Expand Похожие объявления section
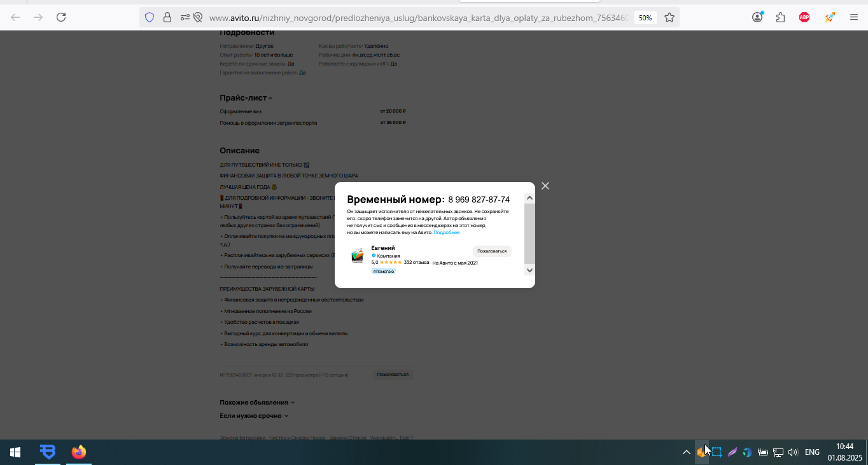This screenshot has width=868, height=465. click(258, 403)
